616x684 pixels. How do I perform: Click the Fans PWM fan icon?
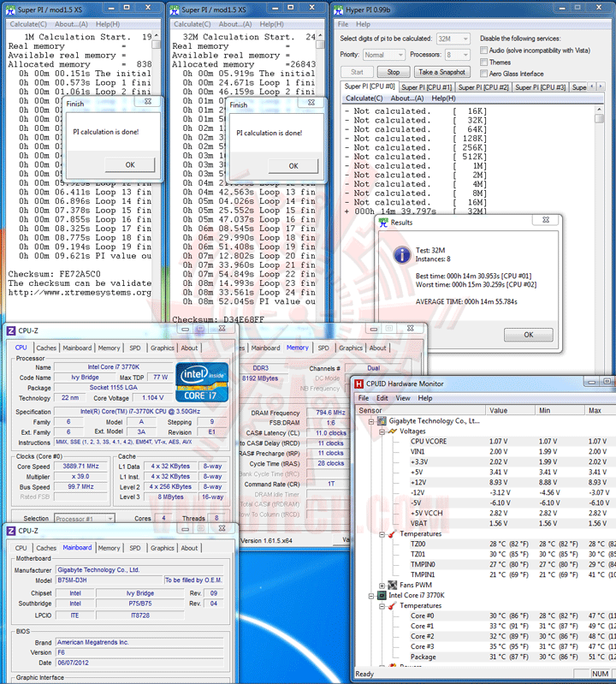point(393,585)
